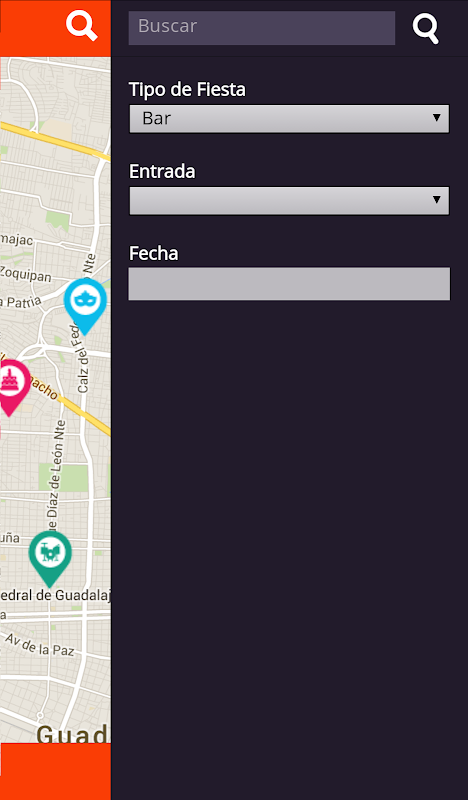The width and height of the screenshot is (468, 800).
Task: Click the magnifier icon beside Buscar field
Action: [426, 29]
